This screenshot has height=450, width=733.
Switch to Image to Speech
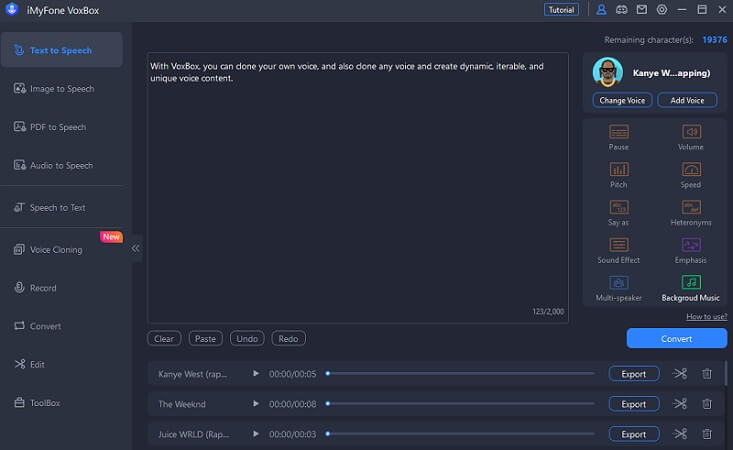(x=62, y=88)
